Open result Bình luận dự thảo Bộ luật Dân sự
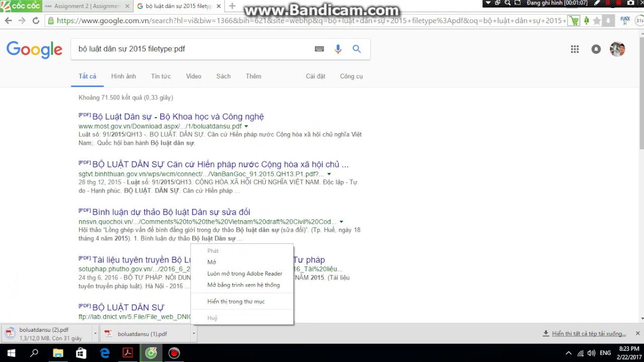Screen dimensions: 644x362 (171, 212)
